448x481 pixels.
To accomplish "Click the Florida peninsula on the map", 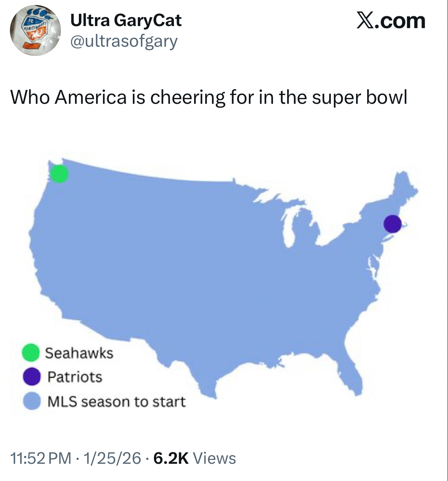I will [x=353, y=371].
